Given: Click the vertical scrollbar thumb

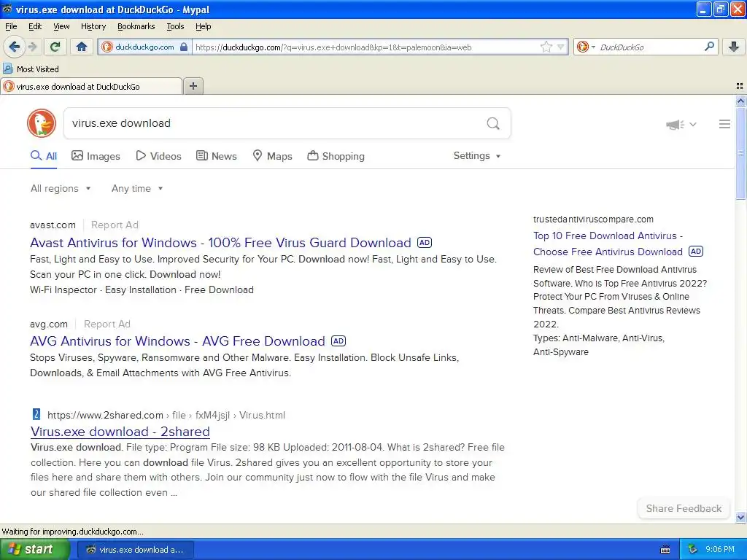Looking at the screenshot, I should (x=740, y=153).
